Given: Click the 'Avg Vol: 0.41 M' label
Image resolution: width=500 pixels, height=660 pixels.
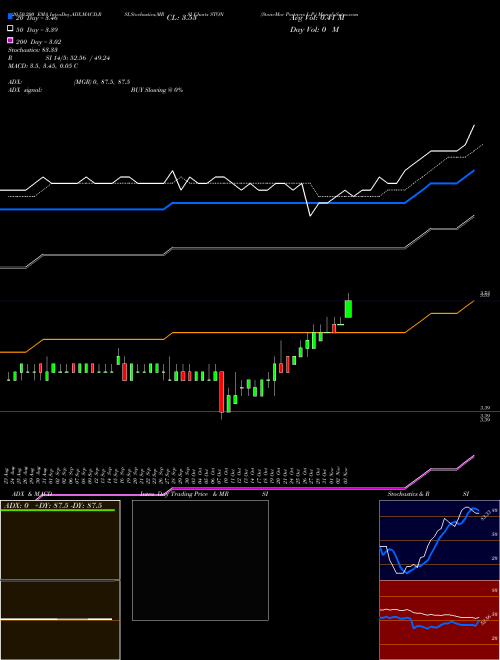Looking at the screenshot, I should [x=317, y=18].
